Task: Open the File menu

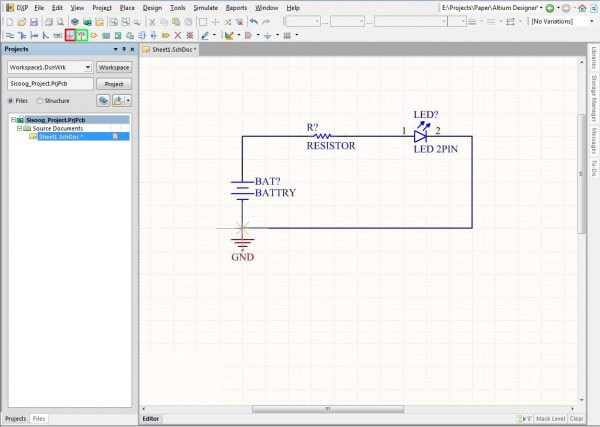Action: tap(39, 8)
